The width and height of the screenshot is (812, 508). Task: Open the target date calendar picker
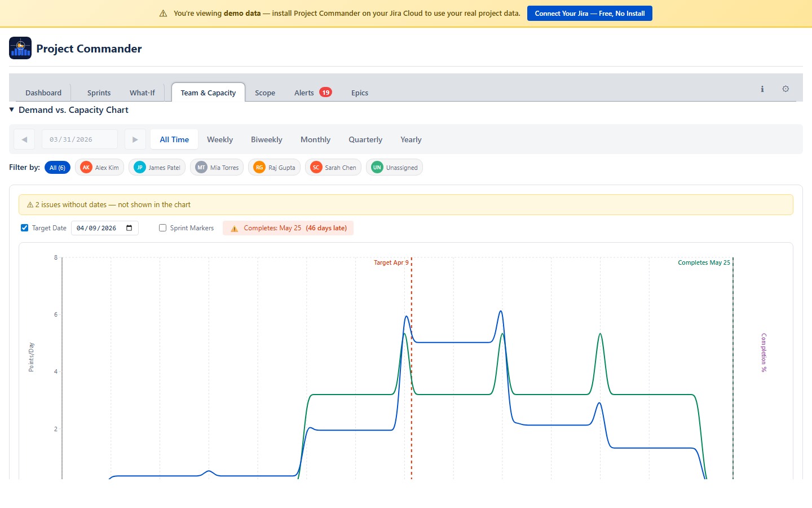tap(129, 227)
